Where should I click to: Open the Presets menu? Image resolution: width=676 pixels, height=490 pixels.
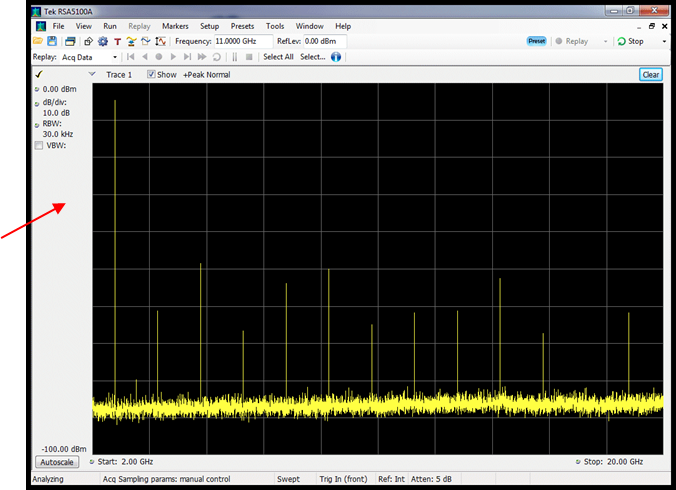pos(241,26)
